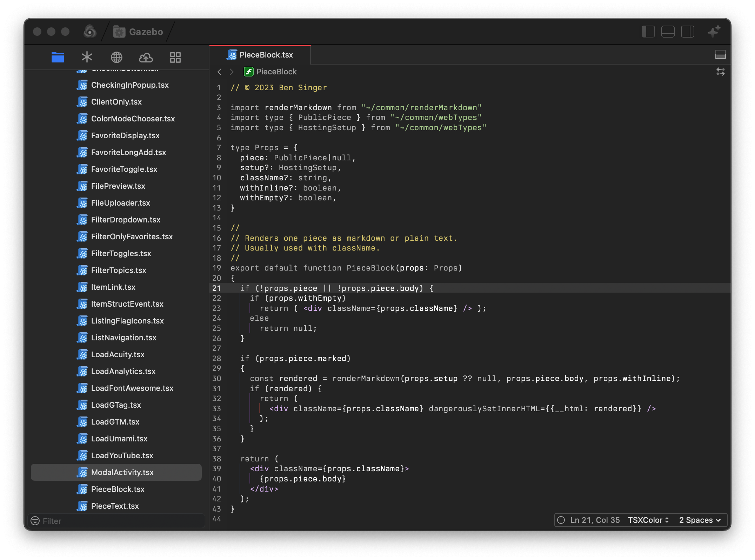Screen dimensions: 755x560
Task: Click the sparkle assistant icon
Action: click(x=714, y=32)
